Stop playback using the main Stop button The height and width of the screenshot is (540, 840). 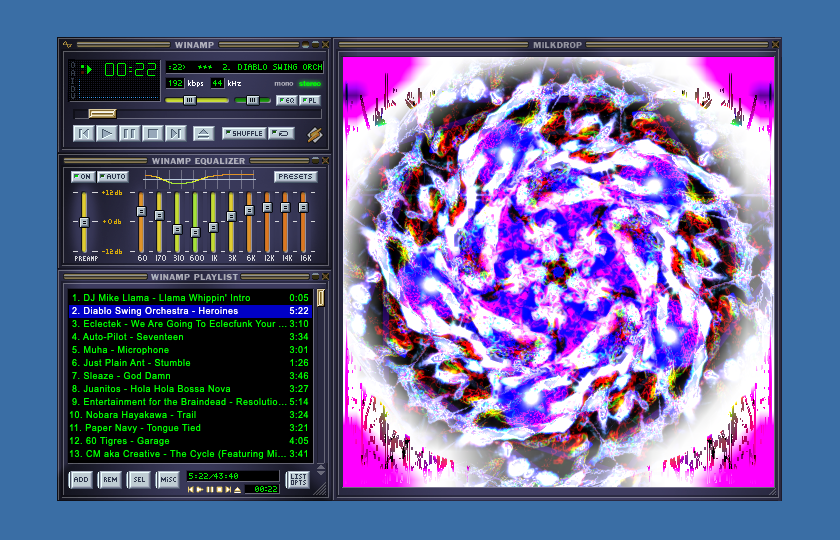pyautogui.click(x=153, y=133)
